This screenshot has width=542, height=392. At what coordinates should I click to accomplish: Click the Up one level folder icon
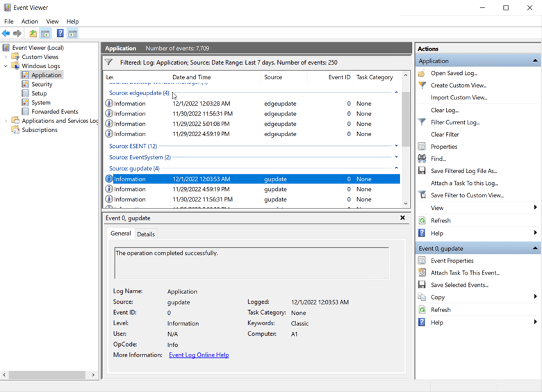point(33,33)
